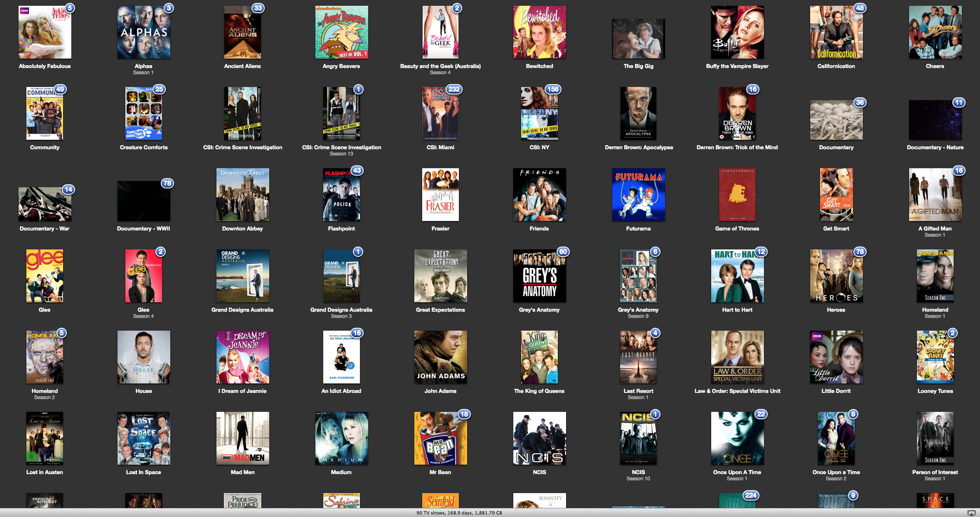Click the 33 unwatched badge on Ancient Aliens
Viewport: 980px width, 517px height.
pyautogui.click(x=258, y=8)
